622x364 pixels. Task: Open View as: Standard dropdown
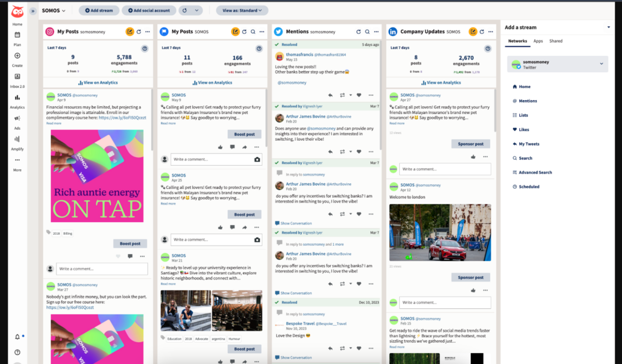pos(242,11)
